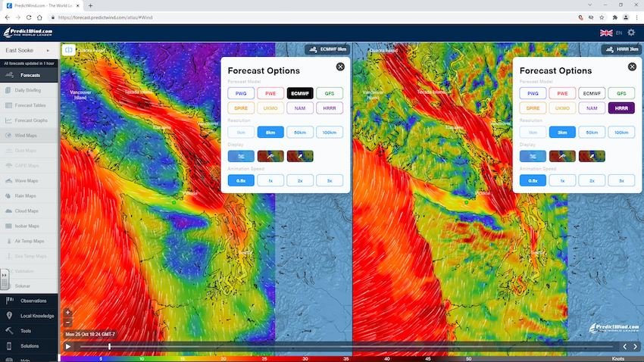This screenshot has height=362, width=644.
Task: Bookmark this page with star icon
Action: click(602, 17)
